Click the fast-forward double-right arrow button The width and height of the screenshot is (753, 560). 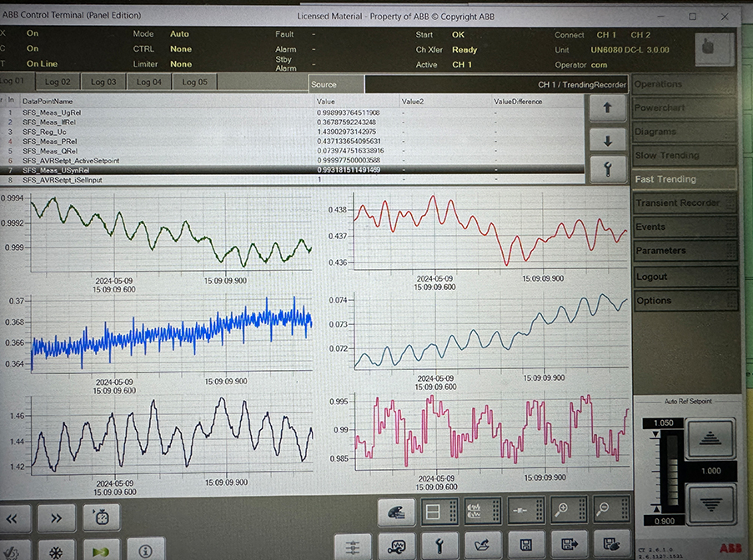(x=56, y=517)
